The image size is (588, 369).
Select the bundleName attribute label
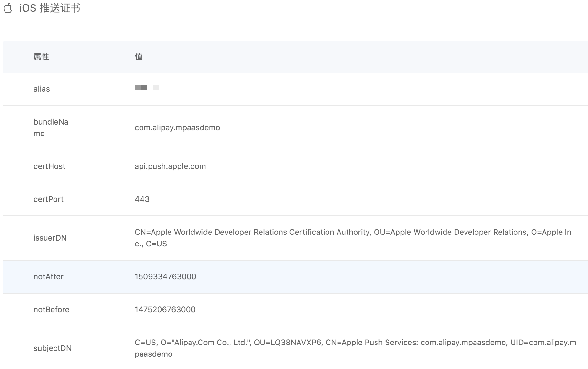click(x=51, y=128)
